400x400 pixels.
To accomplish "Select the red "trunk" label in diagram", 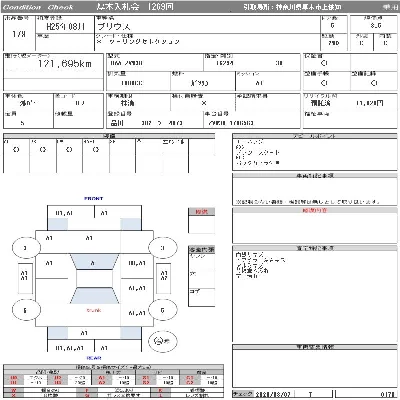I will point(94,310).
